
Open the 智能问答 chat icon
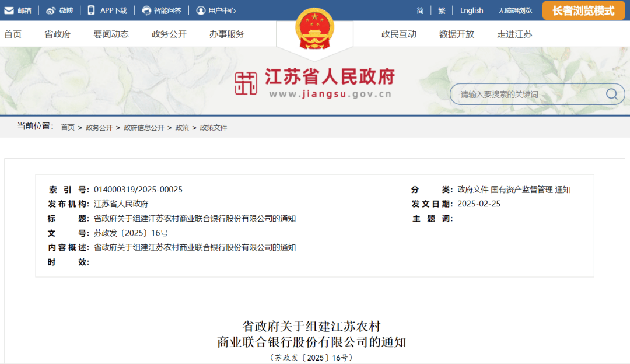146,10
